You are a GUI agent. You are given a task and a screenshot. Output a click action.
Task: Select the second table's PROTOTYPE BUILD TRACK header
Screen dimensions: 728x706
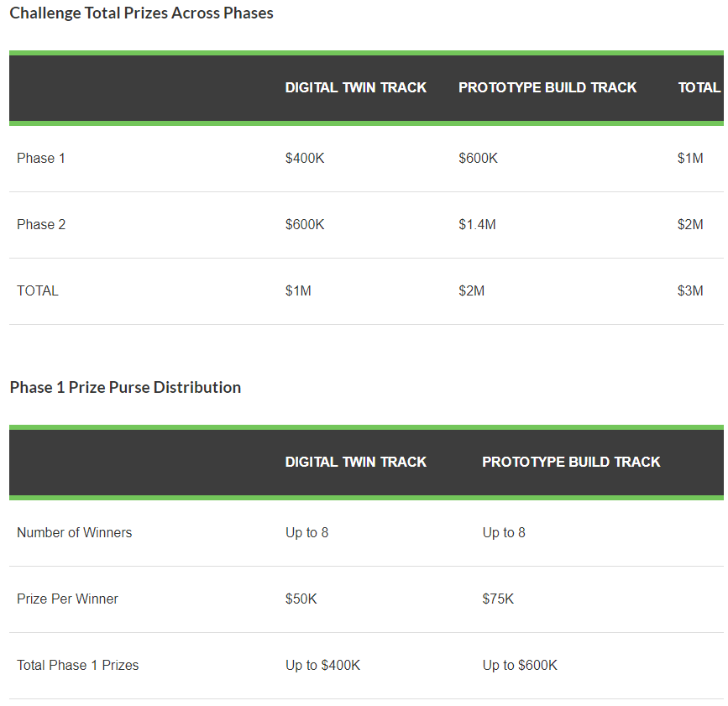point(571,463)
